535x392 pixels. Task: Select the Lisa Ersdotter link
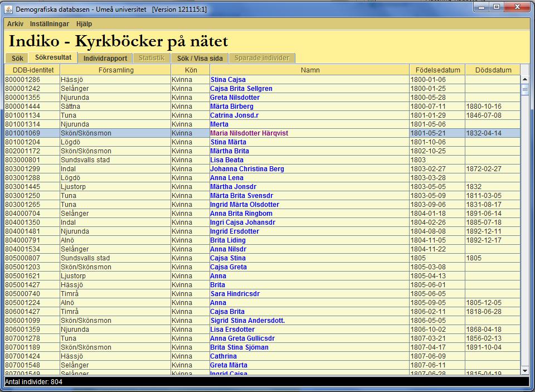click(232, 329)
